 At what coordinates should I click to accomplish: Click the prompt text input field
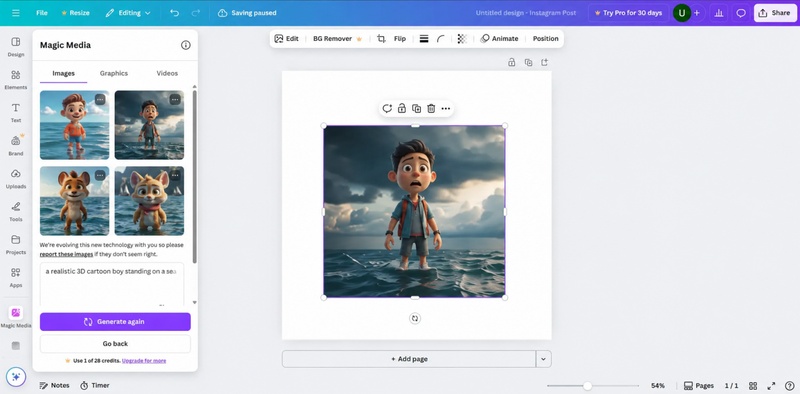pos(112,284)
